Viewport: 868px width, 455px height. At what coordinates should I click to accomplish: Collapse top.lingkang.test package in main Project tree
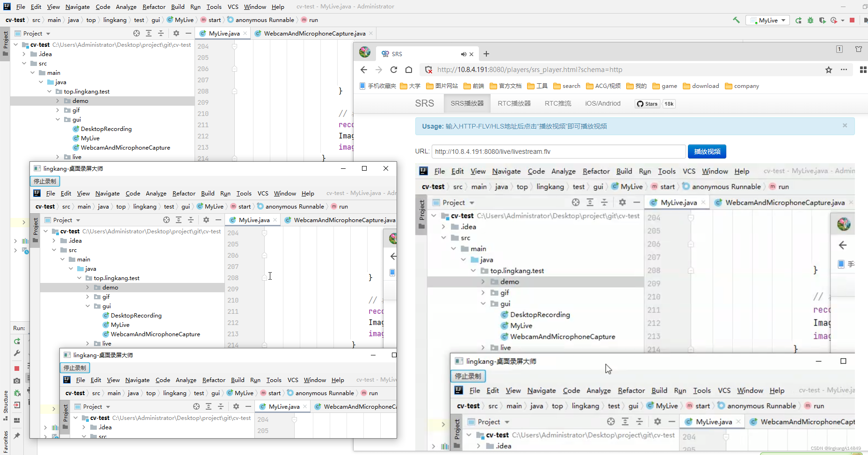click(50, 91)
